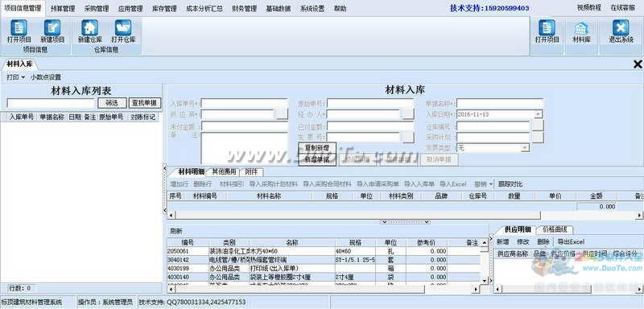Screen dimensions: 644x309
Task: Click the 新建仓库 house icon
Action: [90, 28]
